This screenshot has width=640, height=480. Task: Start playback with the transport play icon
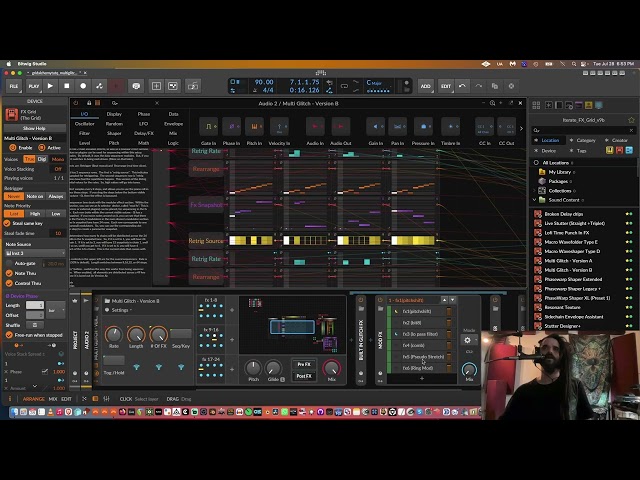50,86
